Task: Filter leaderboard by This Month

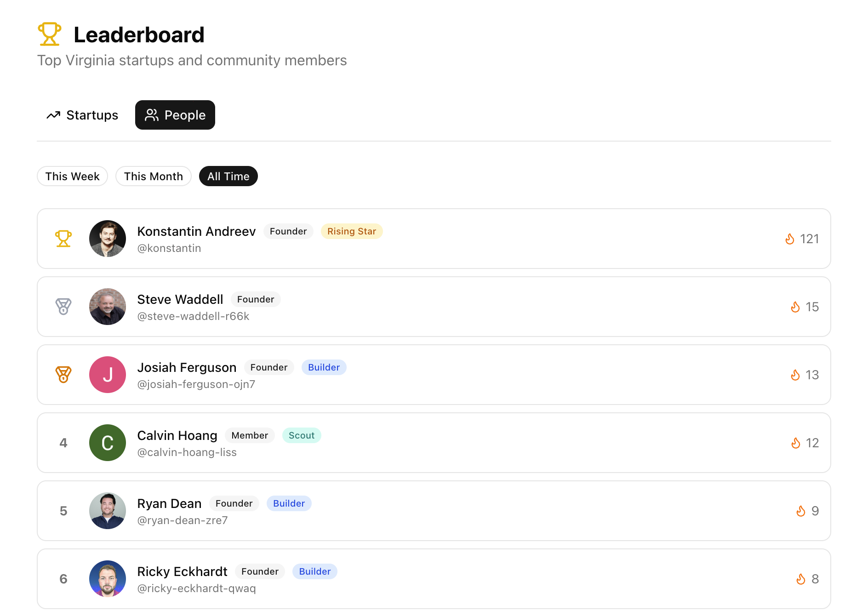Action: (x=154, y=177)
